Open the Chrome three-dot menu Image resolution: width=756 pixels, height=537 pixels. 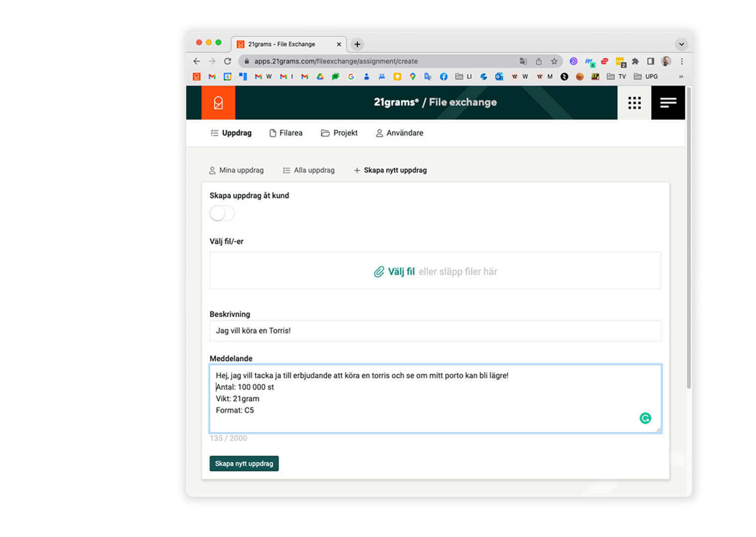coord(681,61)
